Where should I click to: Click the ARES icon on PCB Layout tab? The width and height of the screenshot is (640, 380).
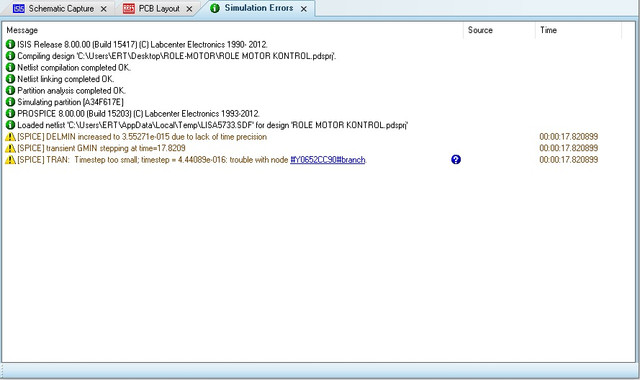coord(129,9)
